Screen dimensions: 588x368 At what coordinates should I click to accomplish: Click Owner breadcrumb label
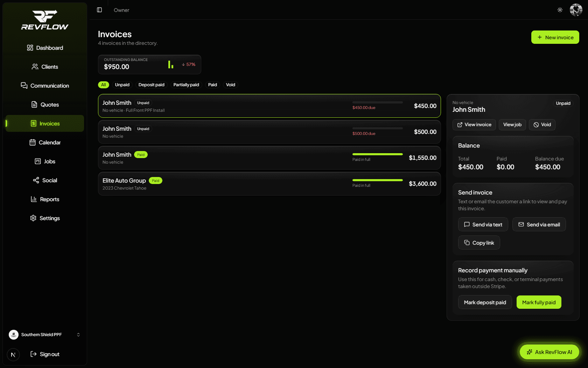click(x=121, y=10)
